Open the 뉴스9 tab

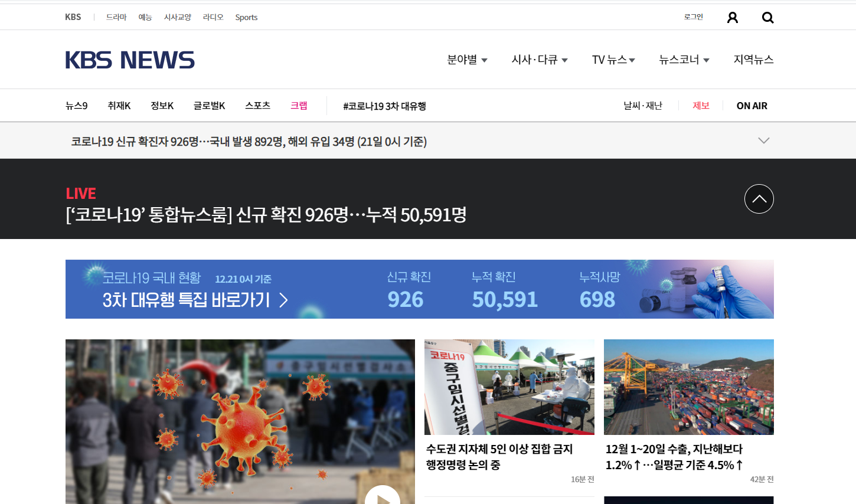[x=77, y=106]
